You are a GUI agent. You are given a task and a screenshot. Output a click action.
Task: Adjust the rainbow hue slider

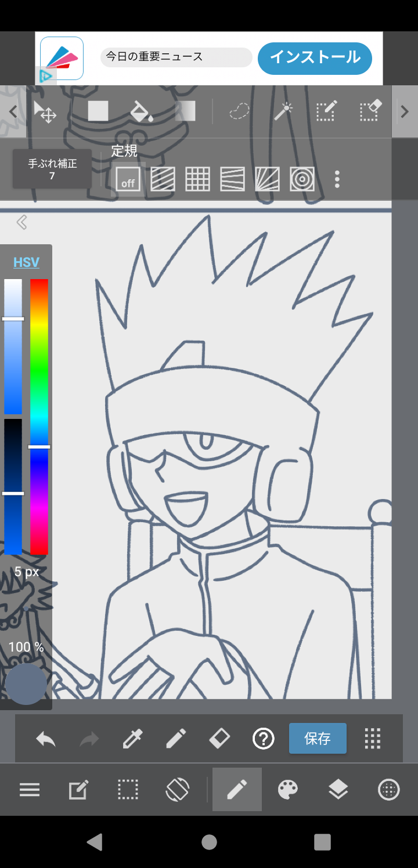(x=39, y=417)
